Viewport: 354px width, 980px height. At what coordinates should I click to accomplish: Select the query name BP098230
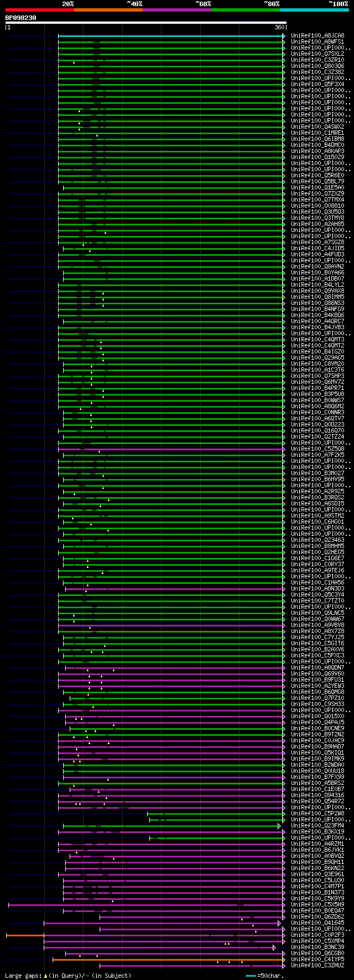point(21,18)
